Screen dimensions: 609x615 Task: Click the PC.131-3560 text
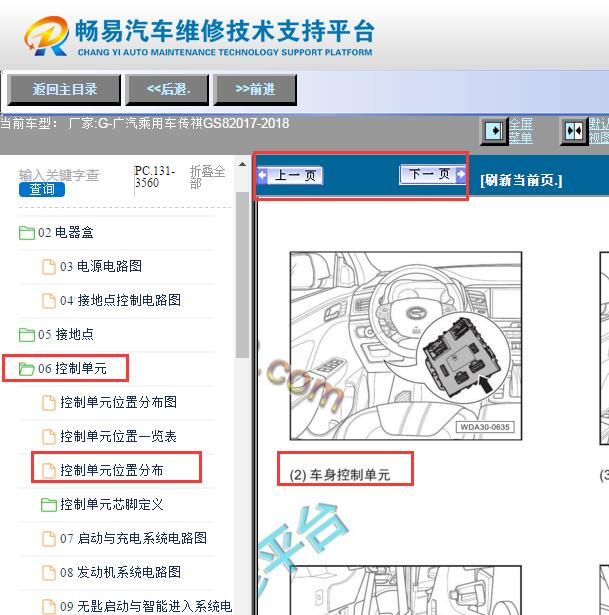coord(154,177)
